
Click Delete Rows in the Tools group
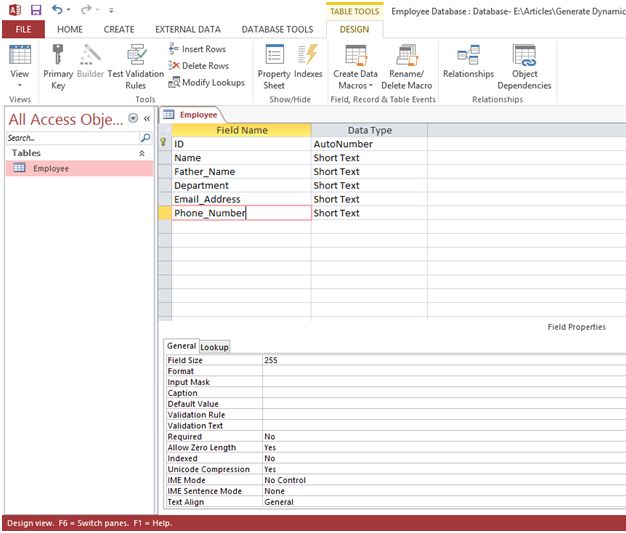[x=198, y=66]
